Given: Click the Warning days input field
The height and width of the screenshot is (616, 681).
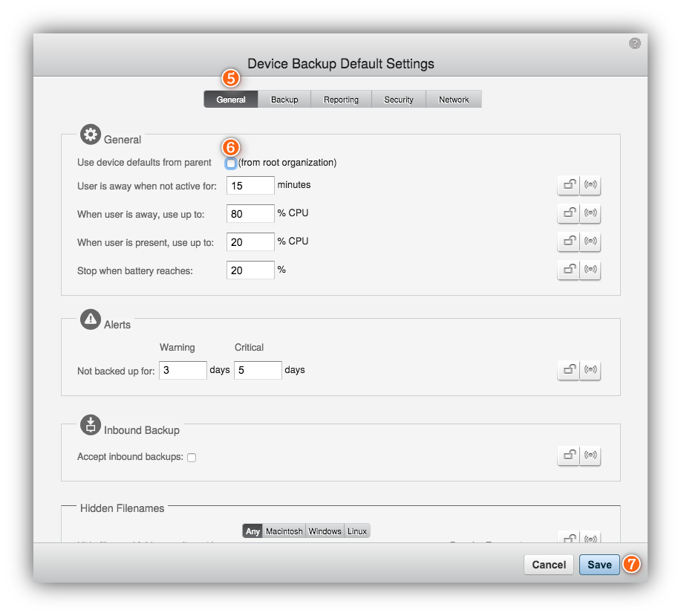Looking at the screenshot, I should [182, 369].
